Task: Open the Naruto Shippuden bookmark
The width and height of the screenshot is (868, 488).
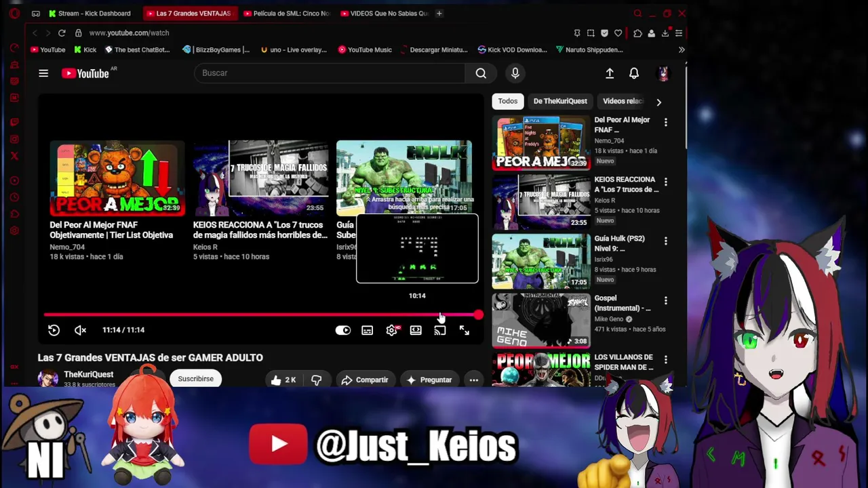Action: [589, 49]
